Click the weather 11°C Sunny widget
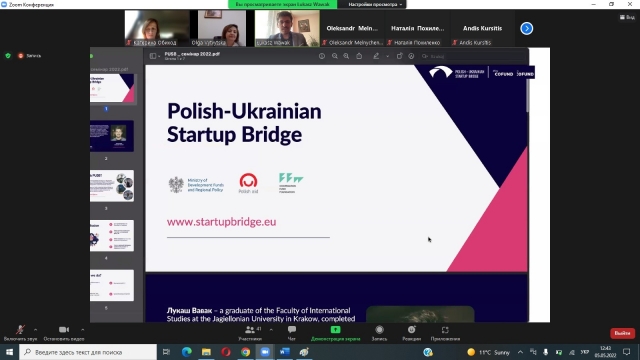 pyautogui.click(x=489, y=352)
